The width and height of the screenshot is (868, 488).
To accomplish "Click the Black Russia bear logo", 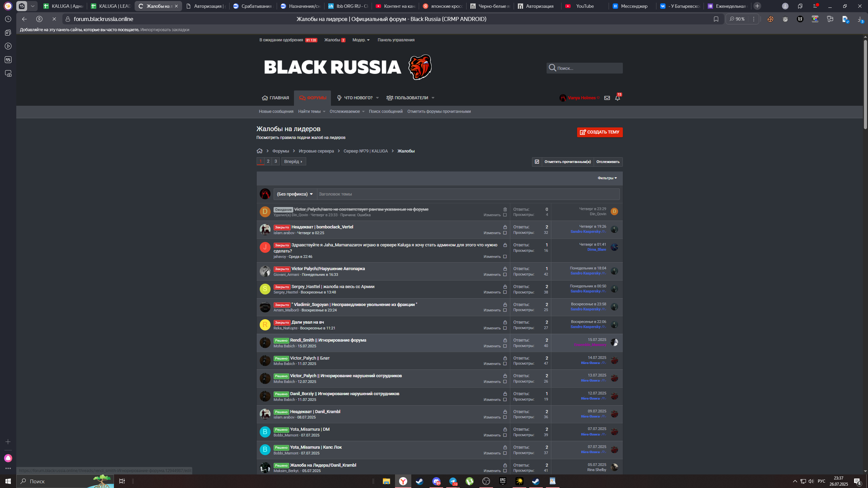I will coord(420,67).
